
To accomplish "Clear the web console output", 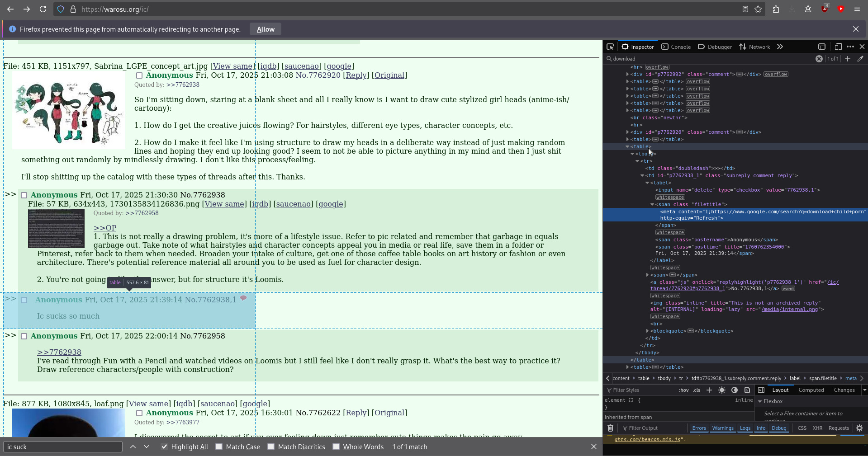I will [x=610, y=428].
